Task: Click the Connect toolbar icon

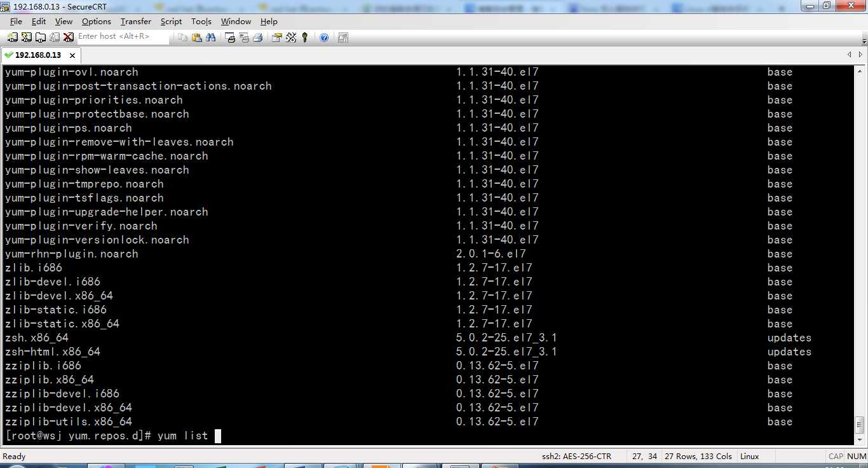Action: [13, 38]
